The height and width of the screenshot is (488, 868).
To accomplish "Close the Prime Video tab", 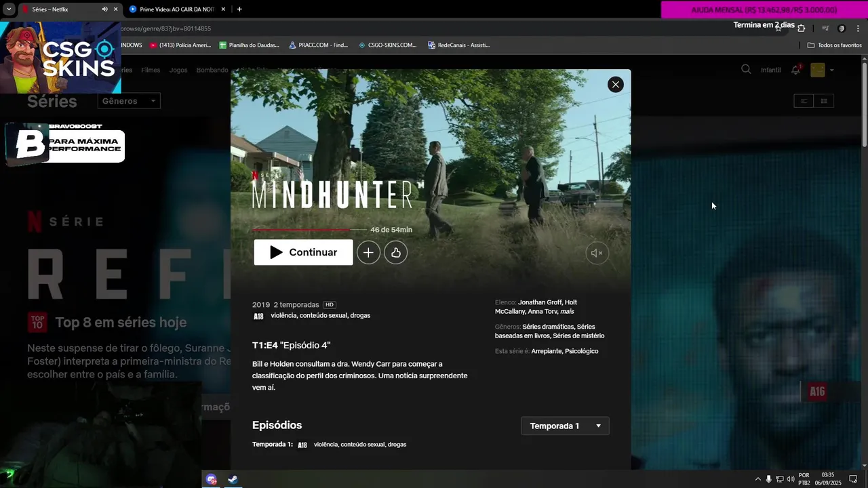I will [x=222, y=9].
